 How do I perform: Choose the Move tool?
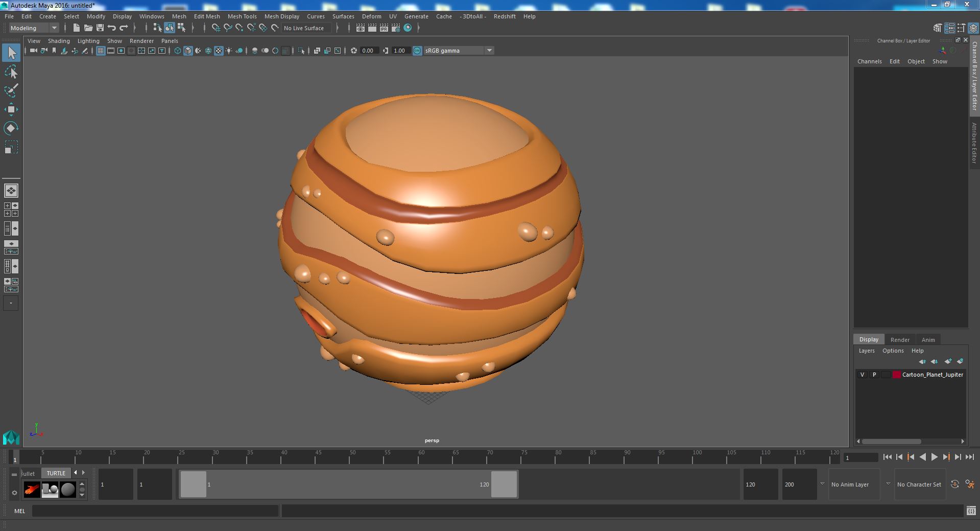pyautogui.click(x=11, y=109)
